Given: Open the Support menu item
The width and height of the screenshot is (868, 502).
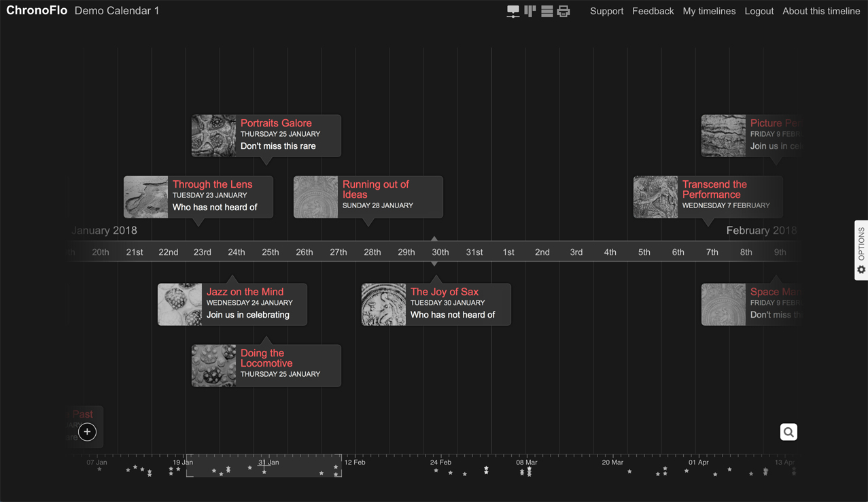Looking at the screenshot, I should 606,11.
